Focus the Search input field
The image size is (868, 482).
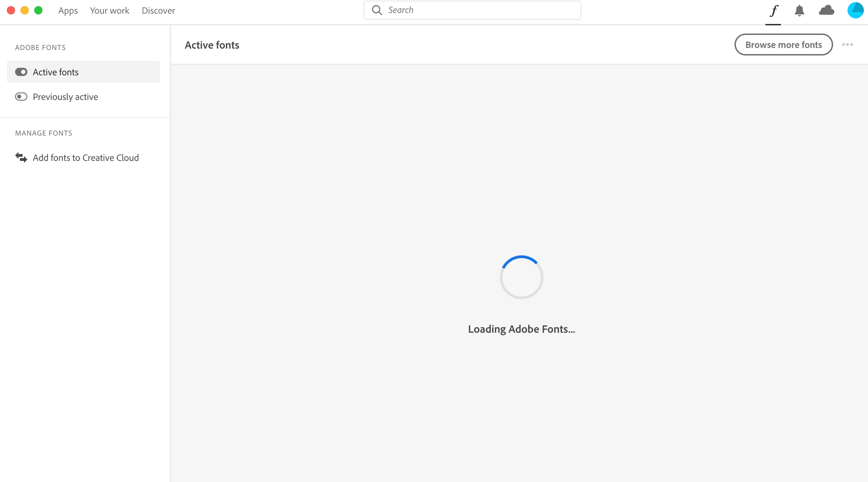click(479, 10)
